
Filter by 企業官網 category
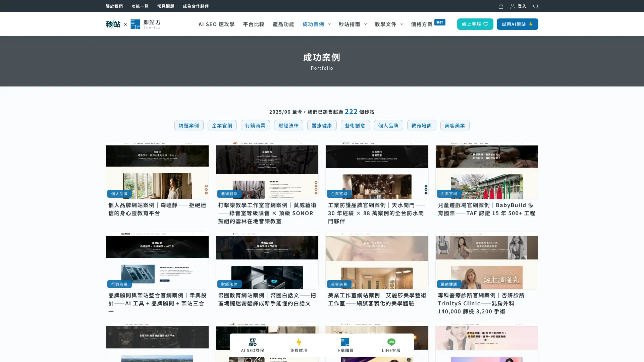(x=222, y=125)
